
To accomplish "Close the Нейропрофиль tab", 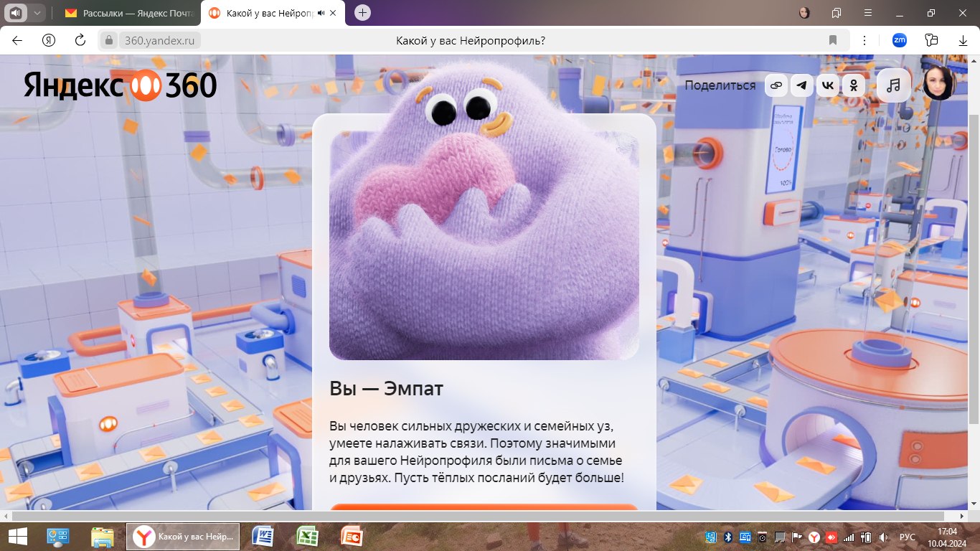I will point(334,13).
